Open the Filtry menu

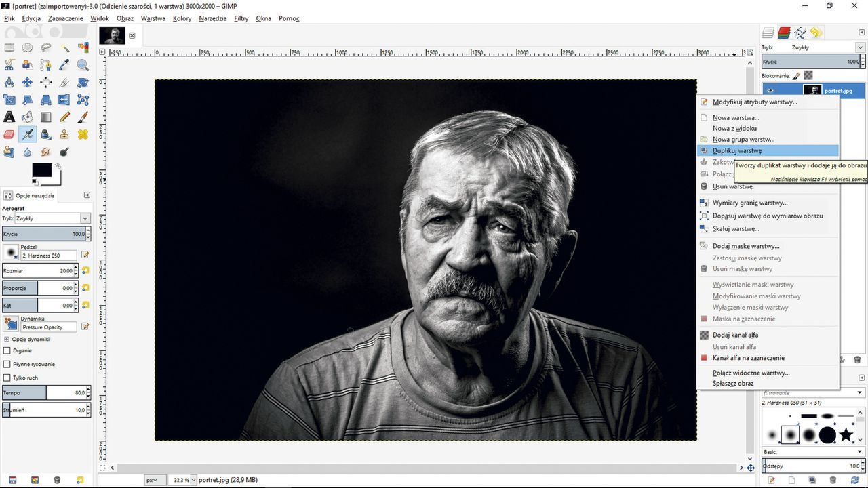(241, 18)
